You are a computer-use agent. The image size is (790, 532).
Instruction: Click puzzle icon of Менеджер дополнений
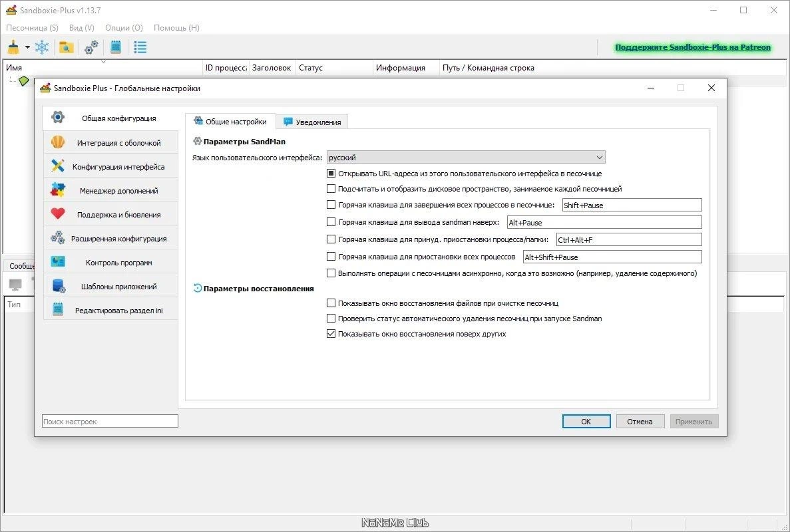pyautogui.click(x=58, y=190)
